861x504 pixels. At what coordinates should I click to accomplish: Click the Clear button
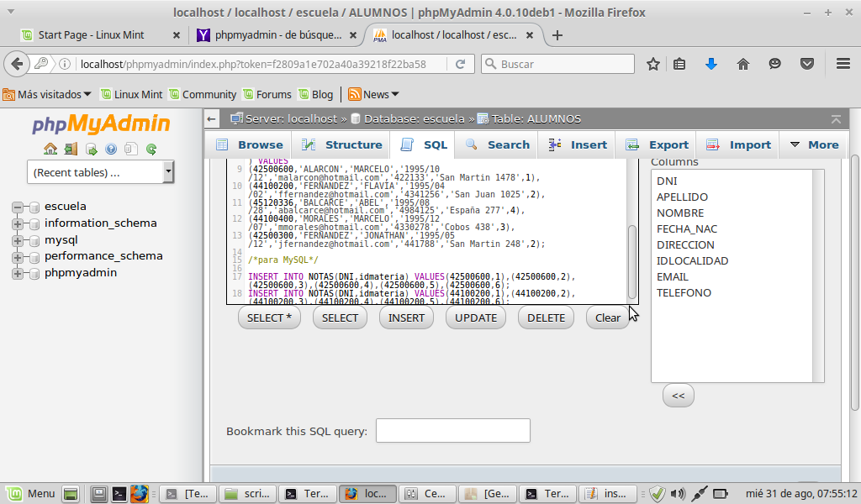pyautogui.click(x=607, y=318)
